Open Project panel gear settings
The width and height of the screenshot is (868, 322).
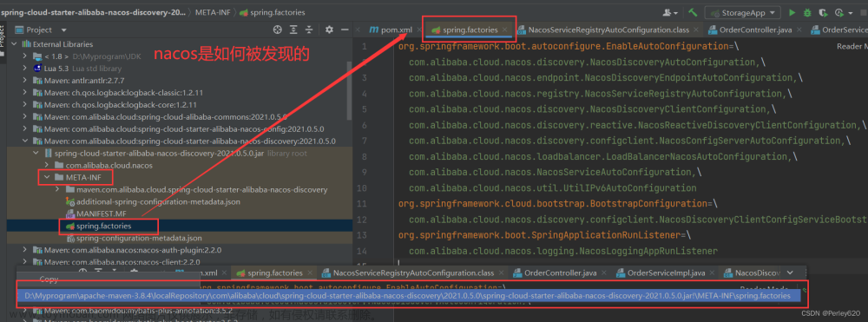tap(329, 30)
